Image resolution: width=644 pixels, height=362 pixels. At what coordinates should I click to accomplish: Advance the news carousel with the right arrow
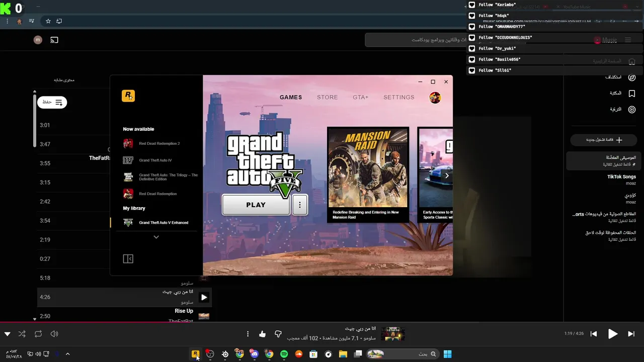(447, 175)
